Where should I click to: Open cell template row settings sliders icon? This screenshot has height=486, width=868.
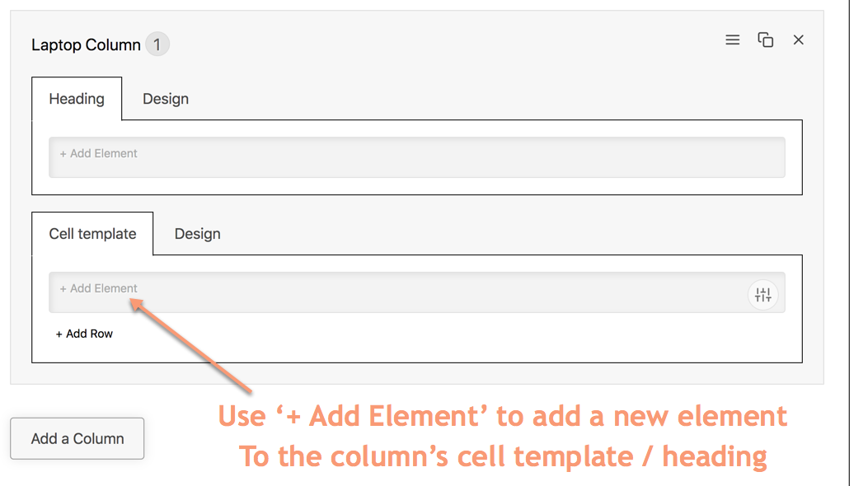tap(763, 294)
